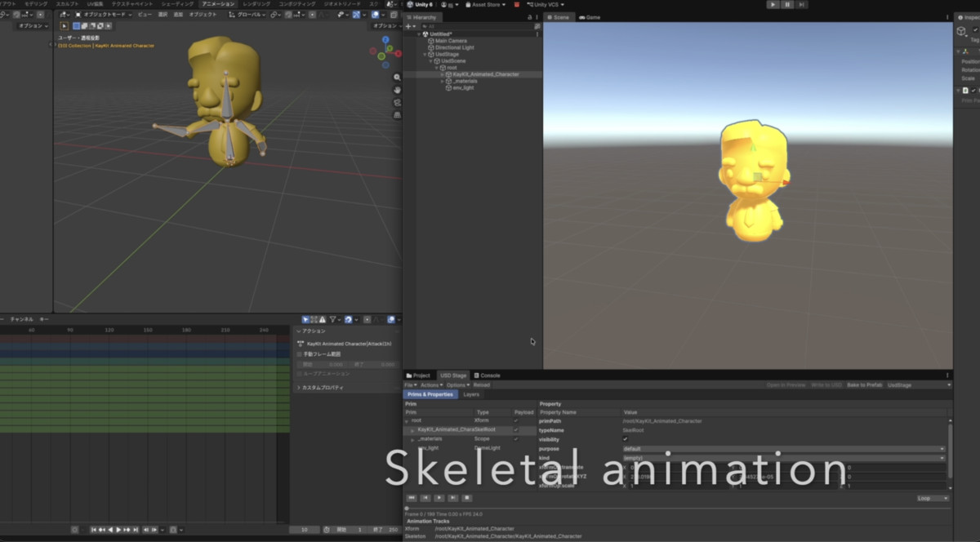Click the USD Stage animation timeline slider handle
The image size is (980, 542).
coord(407,509)
